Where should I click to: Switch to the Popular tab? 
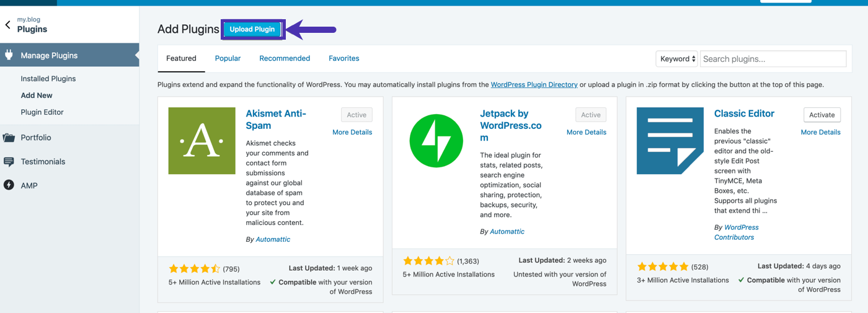[228, 58]
